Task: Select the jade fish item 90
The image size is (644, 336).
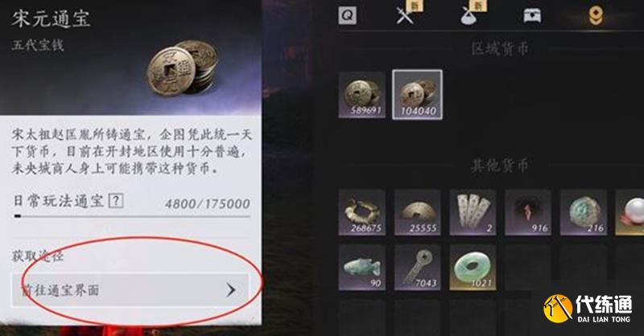Action: (x=361, y=268)
